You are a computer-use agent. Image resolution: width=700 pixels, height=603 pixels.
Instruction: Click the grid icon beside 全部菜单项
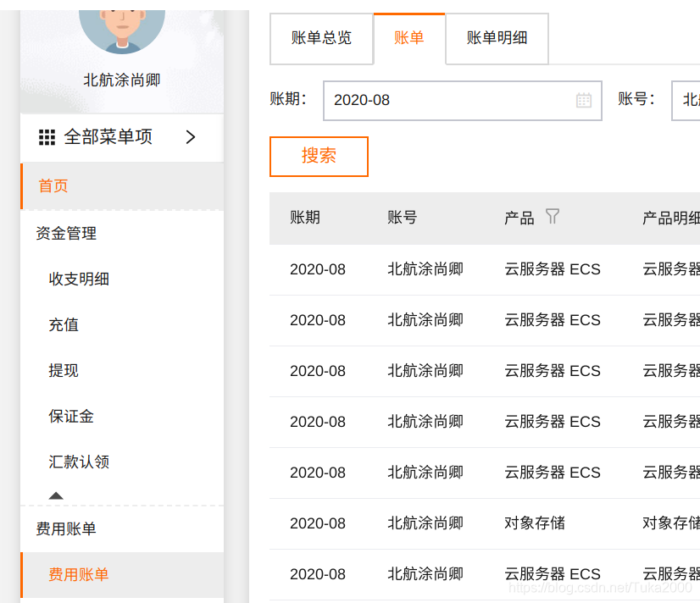tap(48, 137)
